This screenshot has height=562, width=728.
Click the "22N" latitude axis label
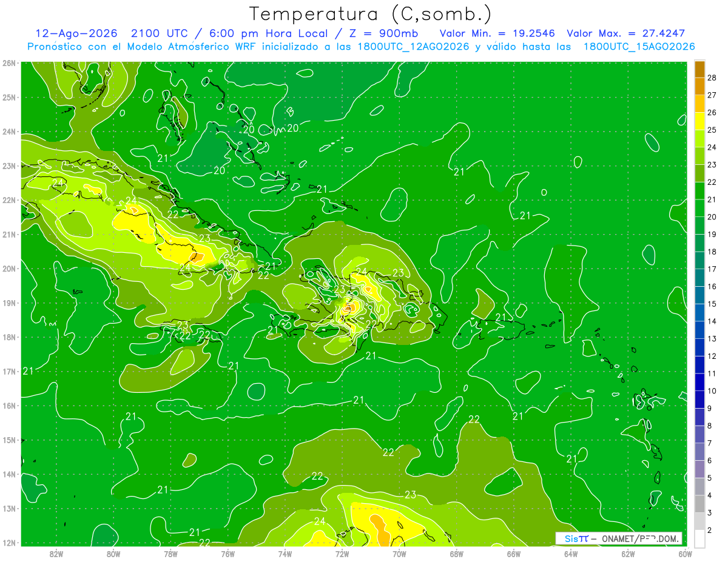(x=9, y=200)
